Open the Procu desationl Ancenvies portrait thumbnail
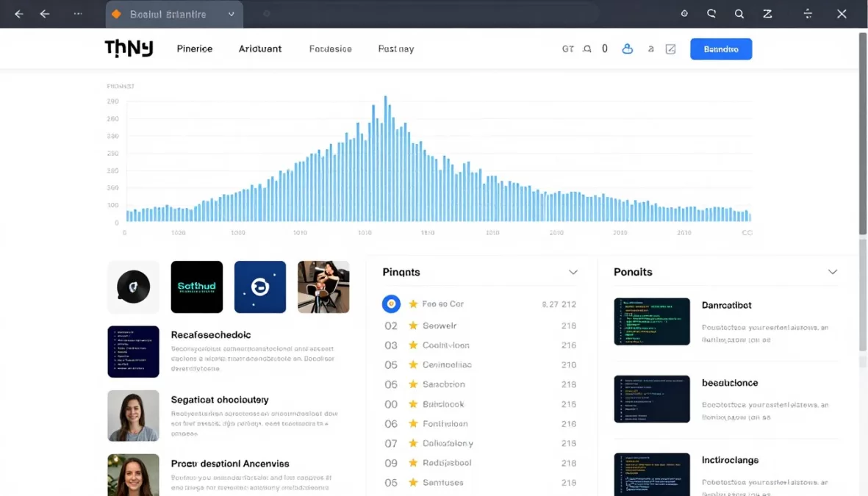Screen dimensions: 868x496 point(133,475)
